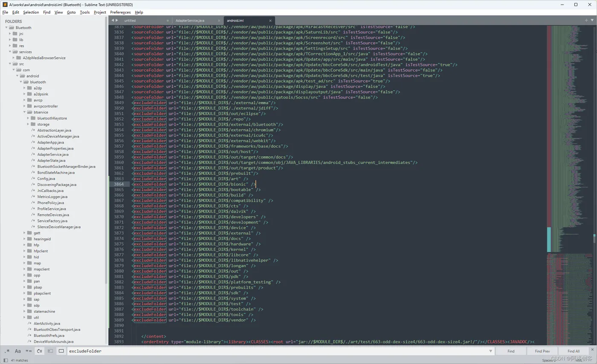The image size is (597, 364).
Task: Collapse the services folder
Action: 10,52
